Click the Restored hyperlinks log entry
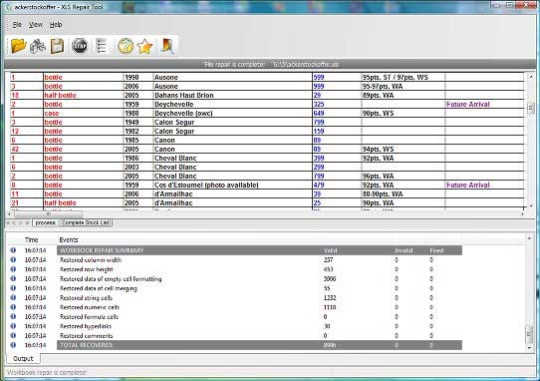The image size is (540, 381). pos(85,326)
